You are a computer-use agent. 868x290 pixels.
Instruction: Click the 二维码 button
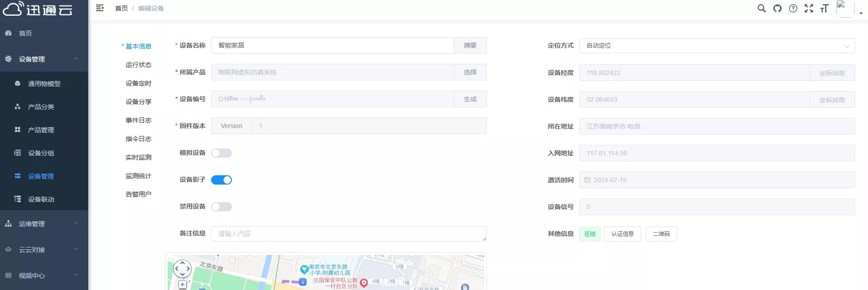pyautogui.click(x=661, y=234)
